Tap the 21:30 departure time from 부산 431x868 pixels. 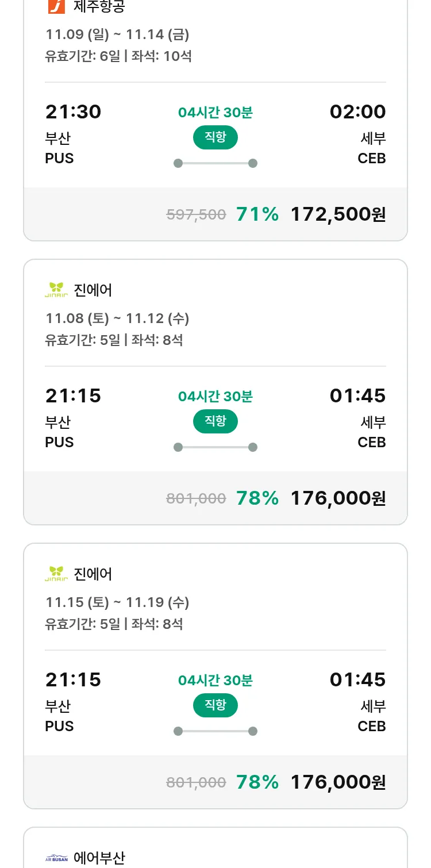pyautogui.click(x=73, y=112)
